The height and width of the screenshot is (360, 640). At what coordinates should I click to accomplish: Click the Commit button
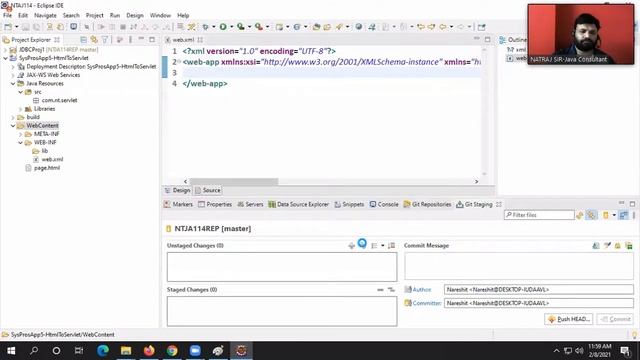pos(616,319)
